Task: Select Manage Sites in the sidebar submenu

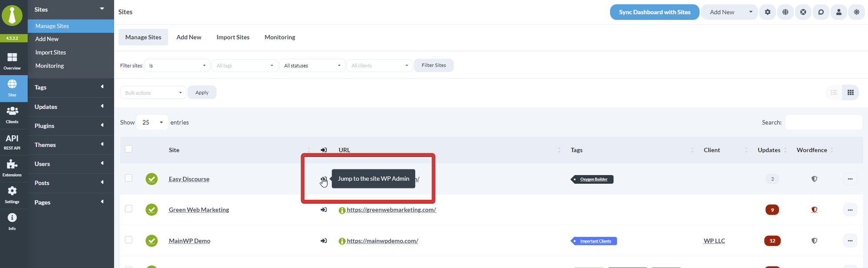Action: click(x=71, y=26)
